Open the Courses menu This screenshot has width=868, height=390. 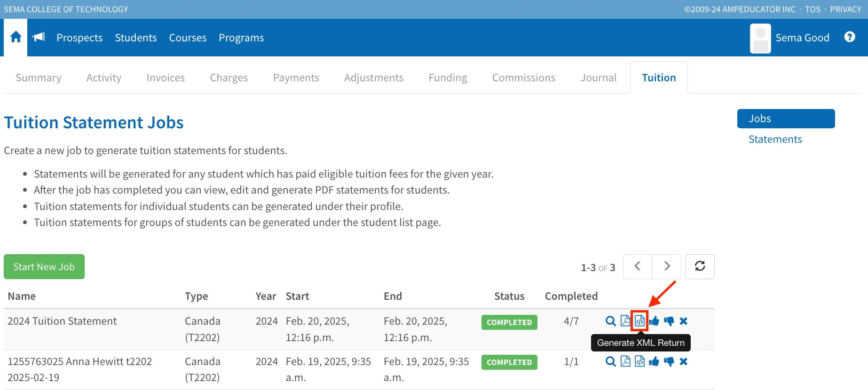tap(188, 38)
